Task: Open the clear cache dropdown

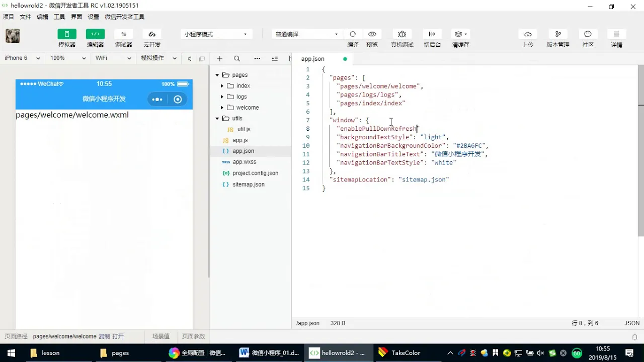Action: 460,34
